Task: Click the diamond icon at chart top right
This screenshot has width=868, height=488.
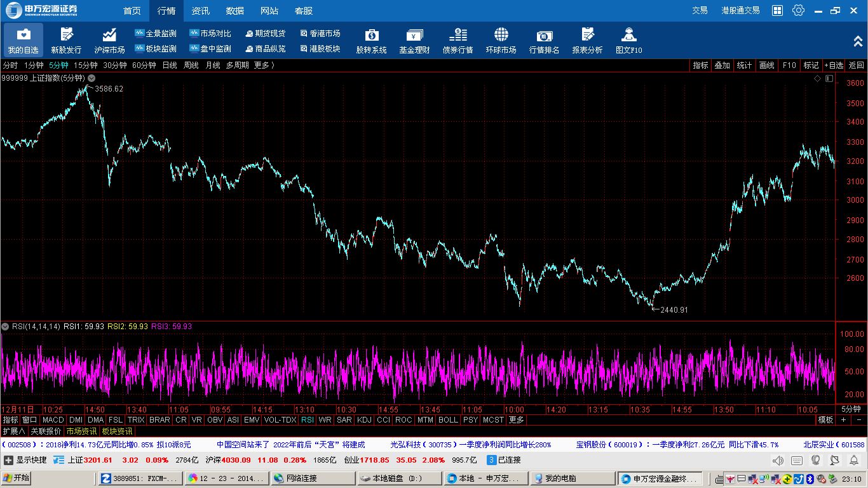Action: (818, 78)
